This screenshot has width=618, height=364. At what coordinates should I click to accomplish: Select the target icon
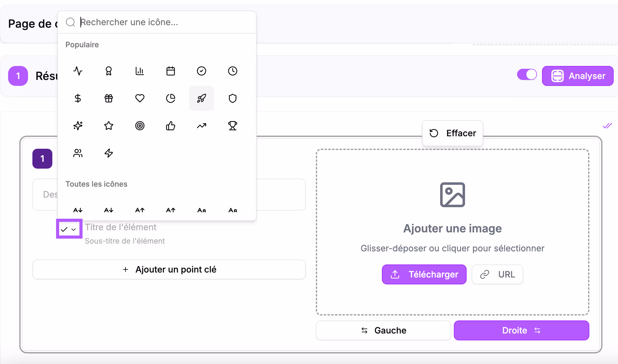click(x=140, y=126)
